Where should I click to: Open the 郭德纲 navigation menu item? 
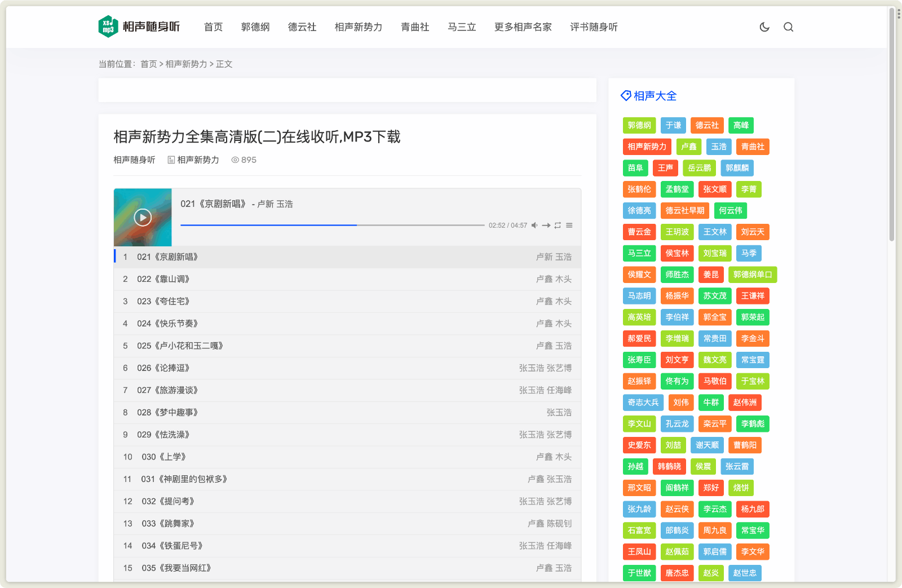[255, 27]
